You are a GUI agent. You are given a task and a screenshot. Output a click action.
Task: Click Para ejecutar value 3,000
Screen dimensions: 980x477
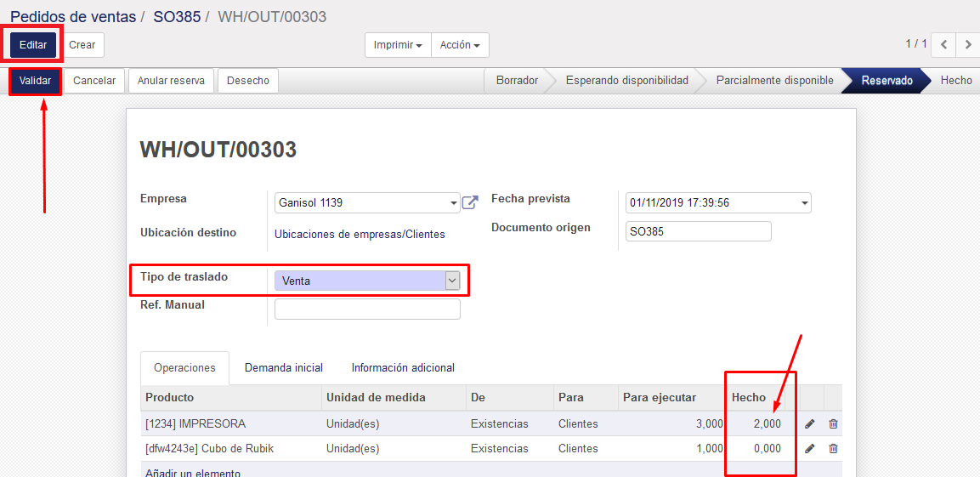coord(710,424)
